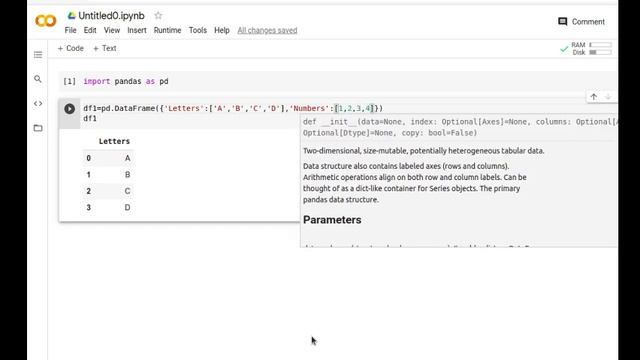
Task: Move cell up with arrow icon
Action: coord(593,97)
